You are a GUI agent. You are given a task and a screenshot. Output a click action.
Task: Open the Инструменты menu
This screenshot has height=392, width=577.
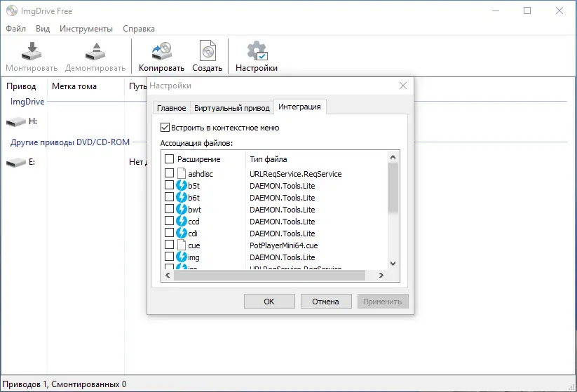click(86, 29)
